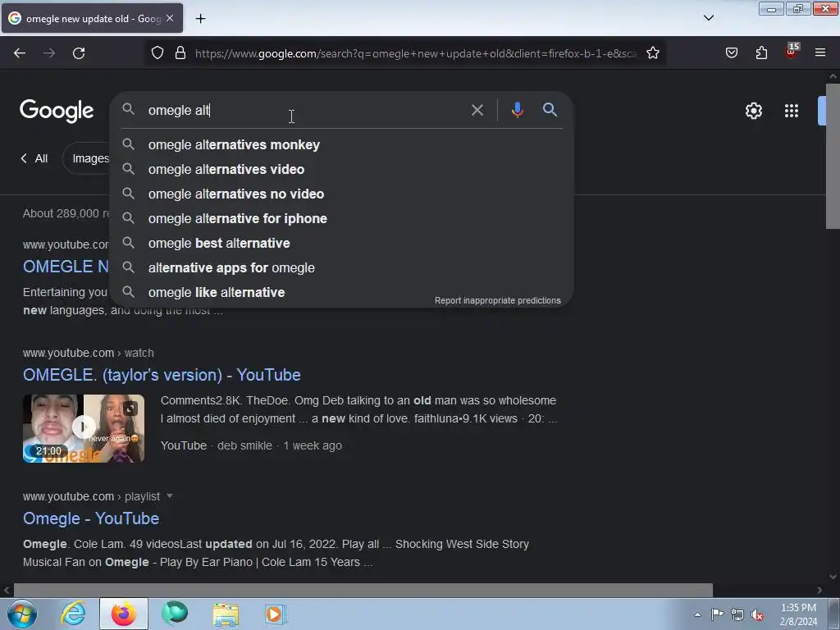The image size is (840, 630).
Task: Click muted volume tray icon
Action: 757,615
